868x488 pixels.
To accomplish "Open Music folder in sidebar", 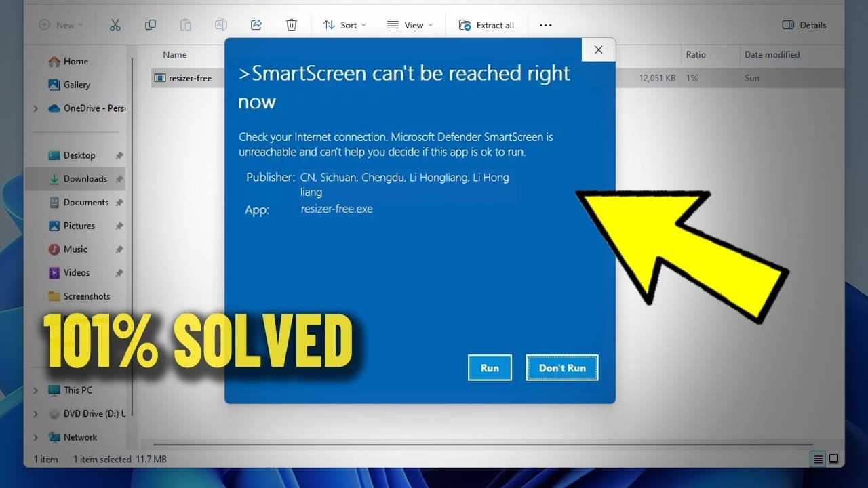I will [x=68, y=249].
